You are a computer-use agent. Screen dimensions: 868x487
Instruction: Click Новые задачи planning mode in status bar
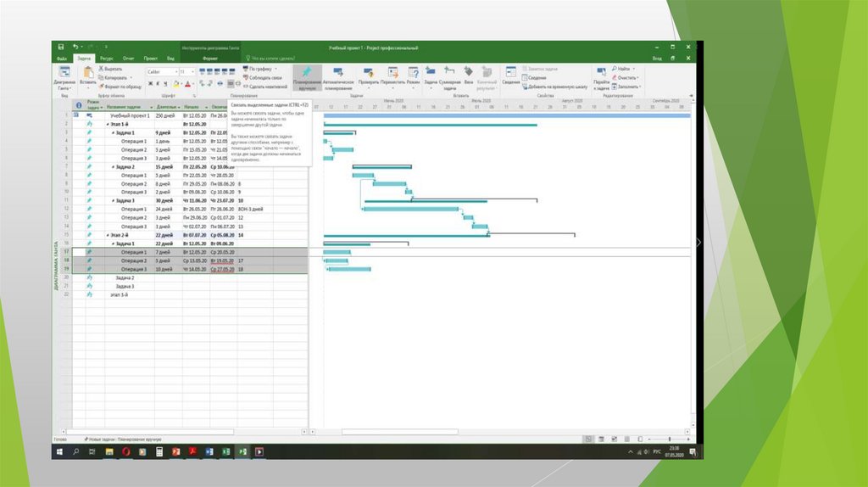coord(123,439)
